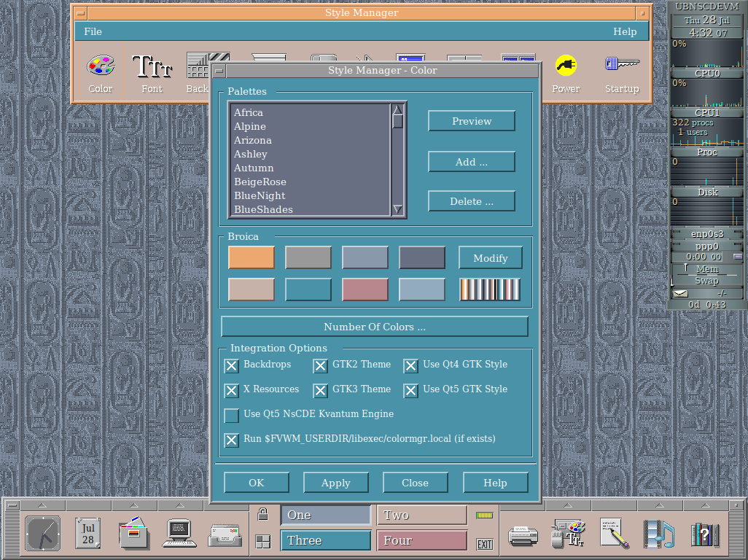
Task: Enable the Use Qt5 NsCDE Kvantum Engine checkbox
Action: (x=231, y=416)
